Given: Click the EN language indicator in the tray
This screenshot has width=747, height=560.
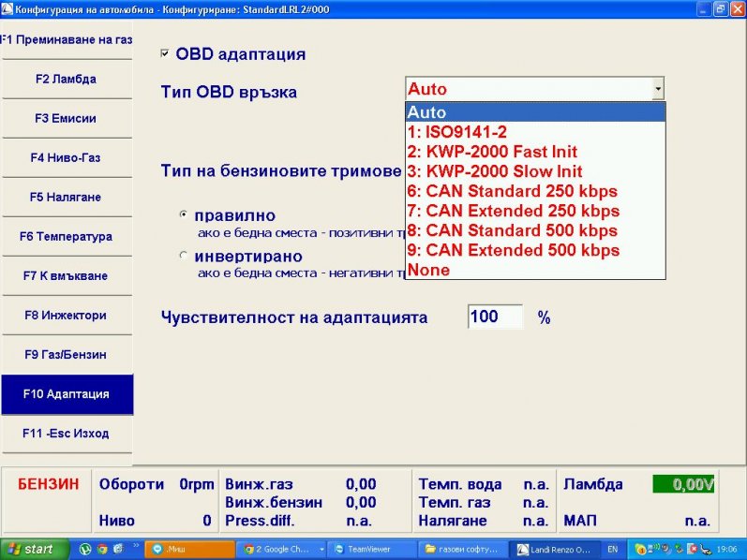Looking at the screenshot, I should click(612, 550).
